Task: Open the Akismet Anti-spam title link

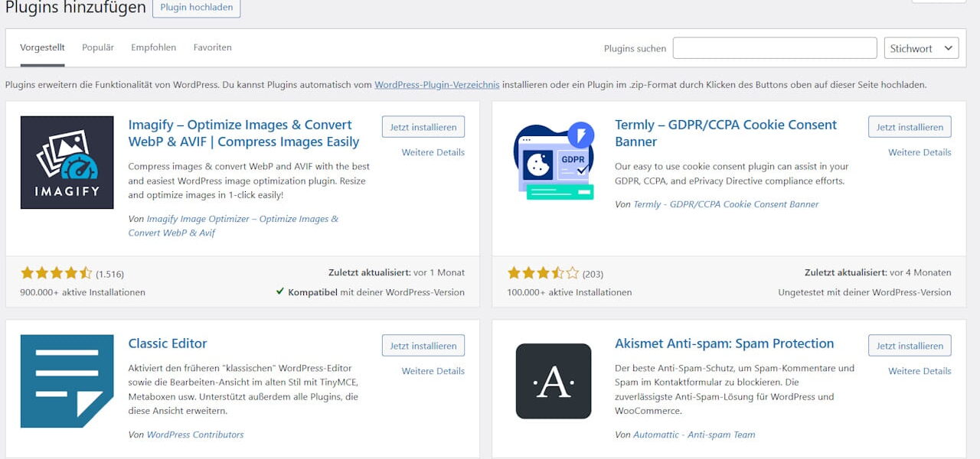Action: (724, 343)
